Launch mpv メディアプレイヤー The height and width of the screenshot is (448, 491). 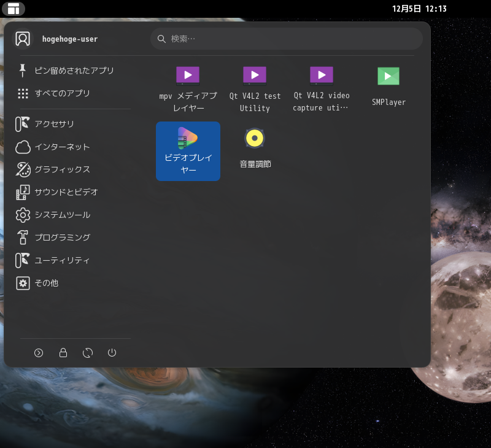tap(188, 89)
